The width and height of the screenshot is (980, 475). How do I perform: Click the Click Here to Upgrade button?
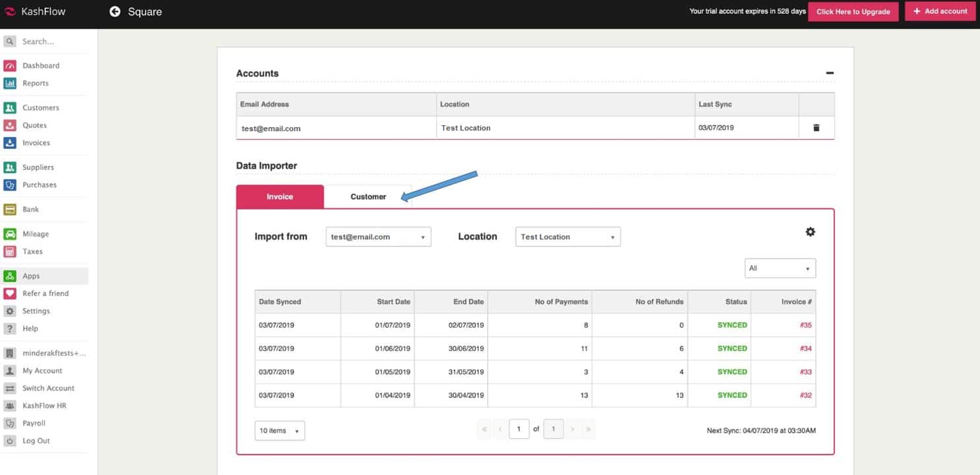(853, 11)
